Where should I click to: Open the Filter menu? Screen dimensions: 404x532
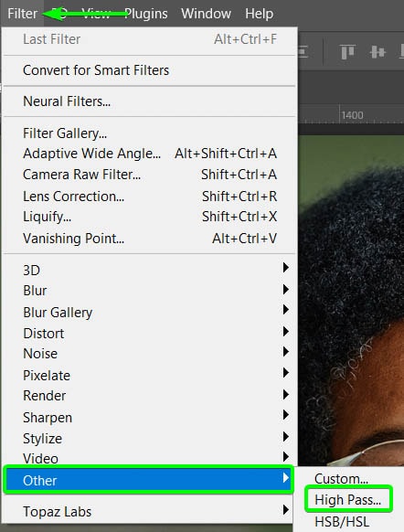(22, 14)
